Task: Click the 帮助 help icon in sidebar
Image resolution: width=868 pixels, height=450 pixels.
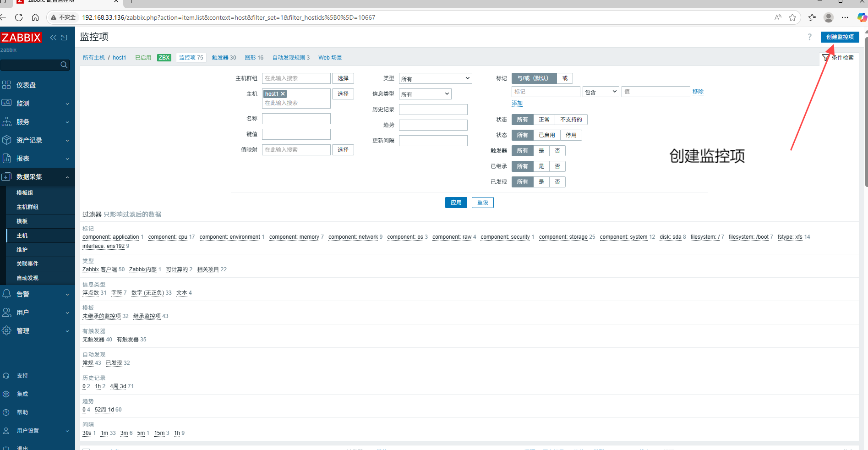Action: (6, 412)
